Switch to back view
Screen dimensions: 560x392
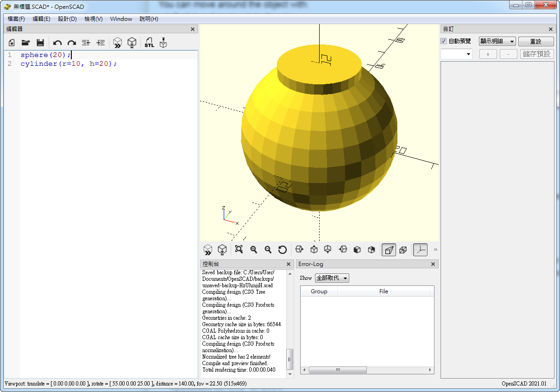[371, 250]
